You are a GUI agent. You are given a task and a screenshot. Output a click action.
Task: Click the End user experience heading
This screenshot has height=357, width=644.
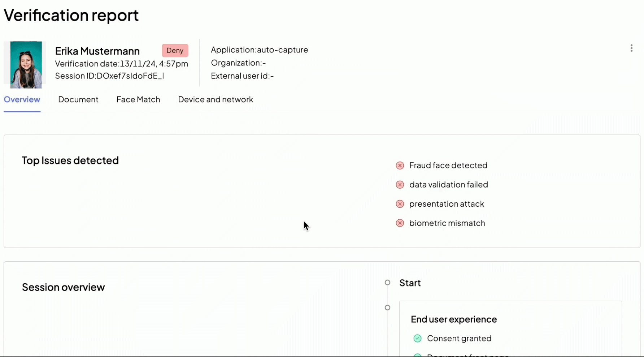(x=454, y=319)
